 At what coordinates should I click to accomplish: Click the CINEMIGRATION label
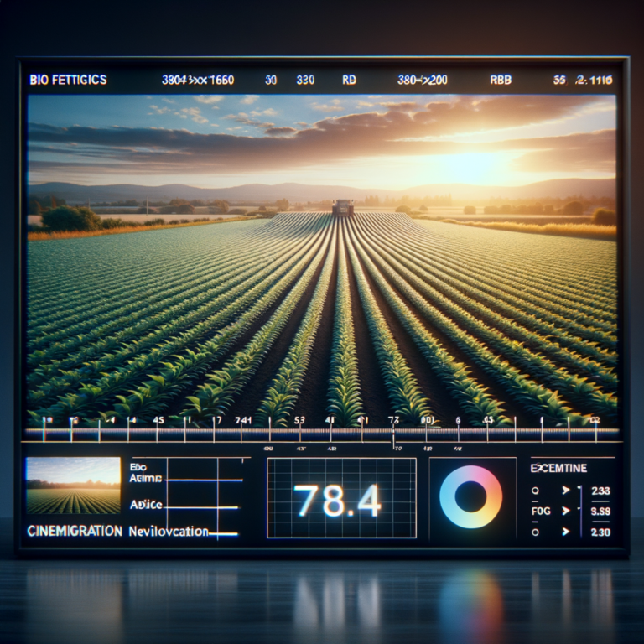coord(75,531)
